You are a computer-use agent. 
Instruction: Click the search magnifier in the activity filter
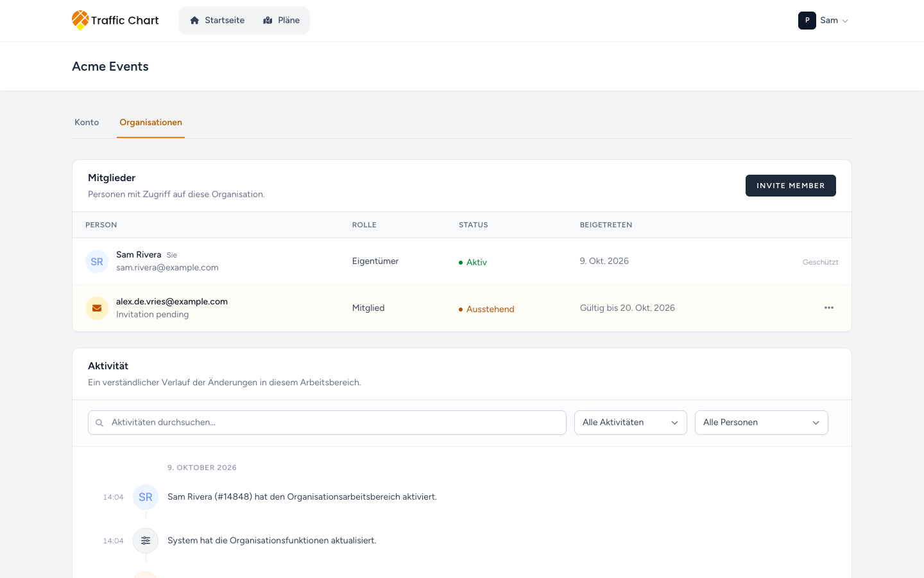click(x=99, y=423)
